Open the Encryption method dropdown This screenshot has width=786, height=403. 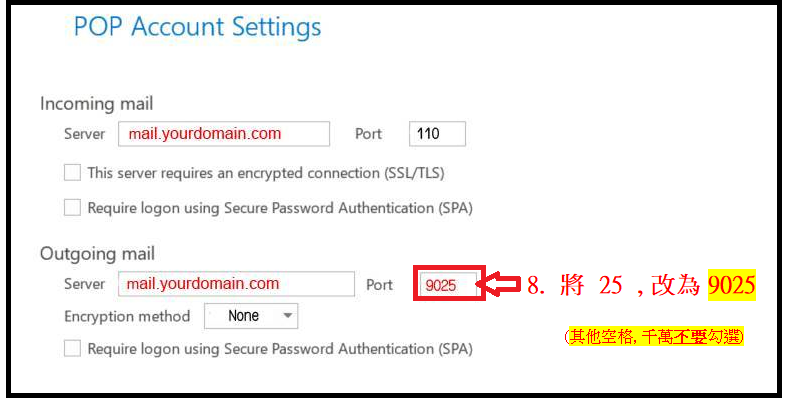click(251, 316)
